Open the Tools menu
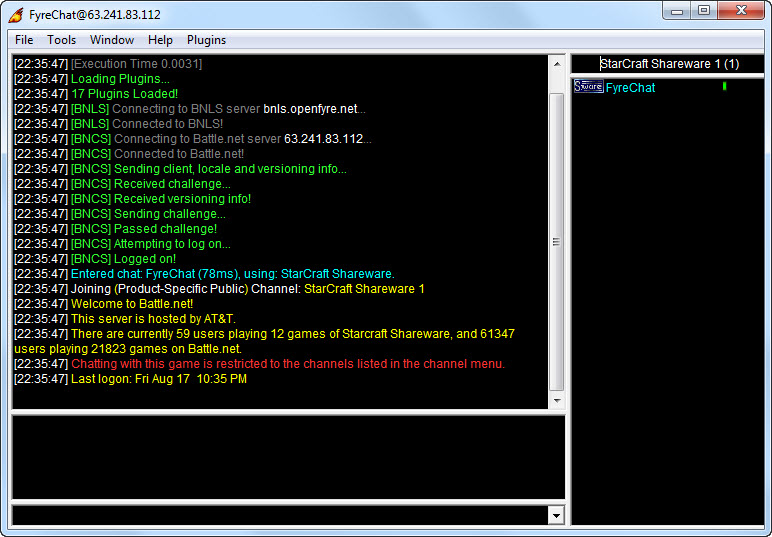Image resolution: width=772 pixels, height=537 pixels. (x=62, y=40)
